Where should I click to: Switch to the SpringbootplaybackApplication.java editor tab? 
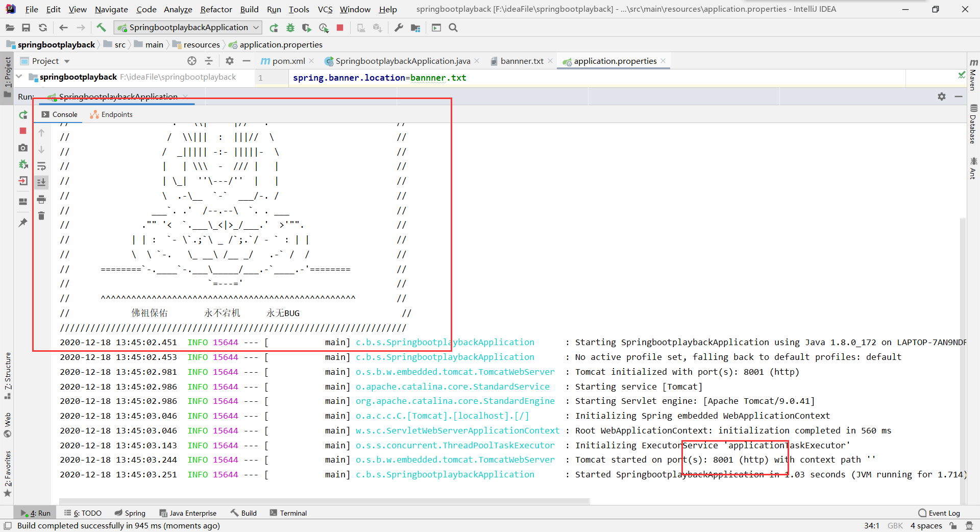402,61
